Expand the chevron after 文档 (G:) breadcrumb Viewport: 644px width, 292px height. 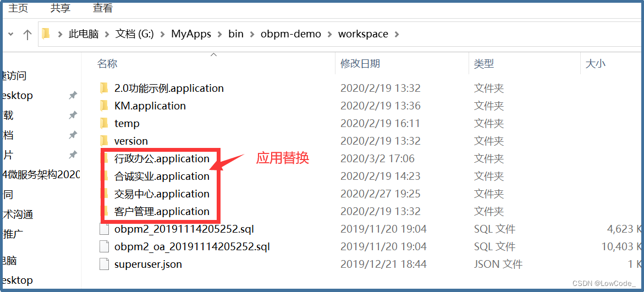163,34
